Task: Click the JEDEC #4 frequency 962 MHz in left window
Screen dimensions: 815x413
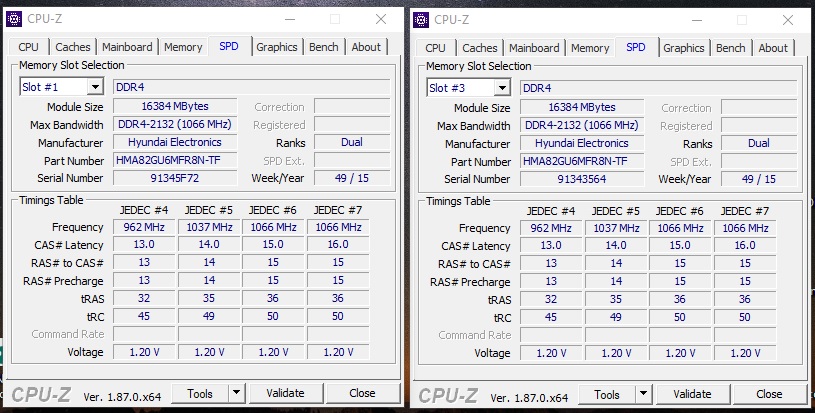Action: (x=144, y=227)
